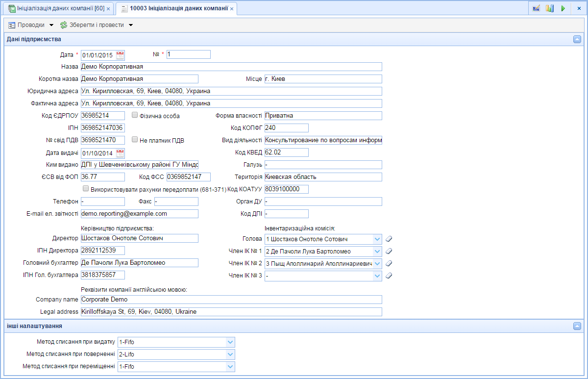This screenshot has height=379, width=588.
Task: Click the Зберегти і провести button
Action: 97,25
